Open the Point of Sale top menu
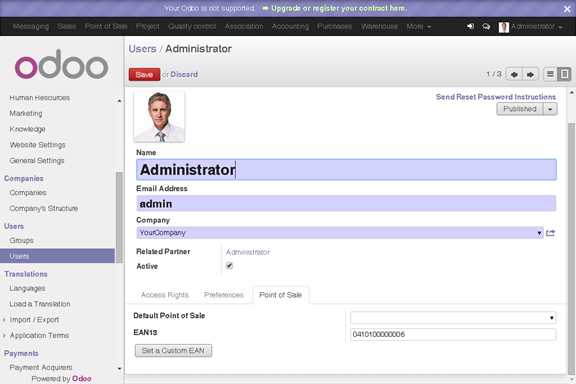576x384 pixels. click(106, 26)
